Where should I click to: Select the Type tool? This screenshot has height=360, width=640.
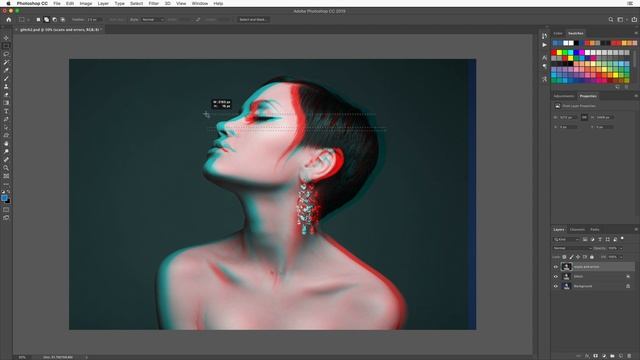(6, 111)
